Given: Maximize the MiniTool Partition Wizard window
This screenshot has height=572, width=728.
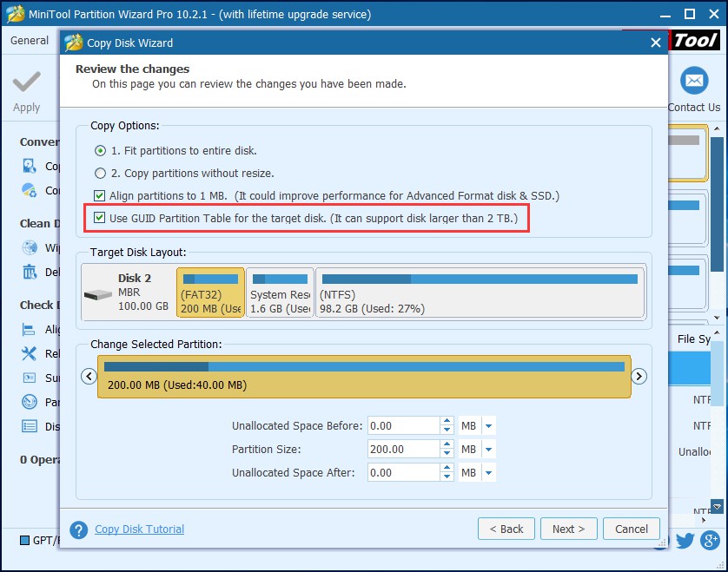Looking at the screenshot, I should tap(690, 15).
